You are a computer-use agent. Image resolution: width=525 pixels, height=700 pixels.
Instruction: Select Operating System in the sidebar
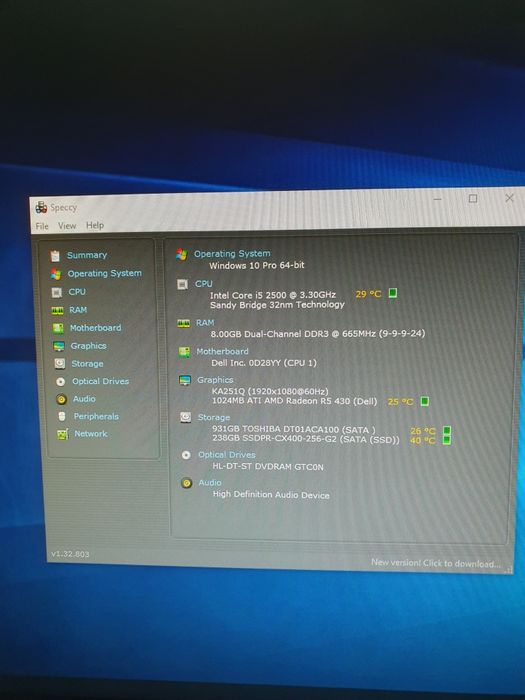(104, 273)
